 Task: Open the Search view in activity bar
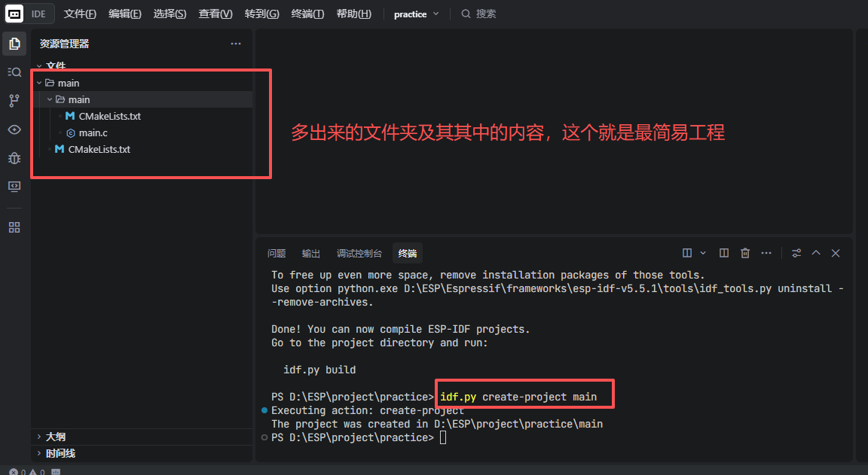point(14,72)
